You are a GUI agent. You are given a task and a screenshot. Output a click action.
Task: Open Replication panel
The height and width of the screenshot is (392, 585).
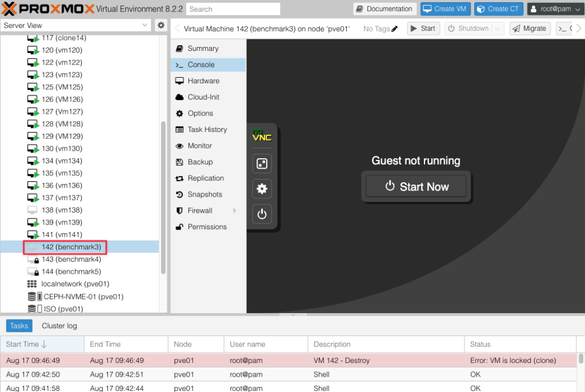coord(208,178)
